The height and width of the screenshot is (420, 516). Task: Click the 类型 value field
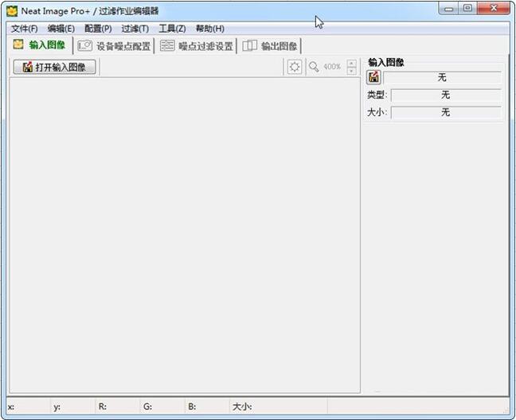446,95
